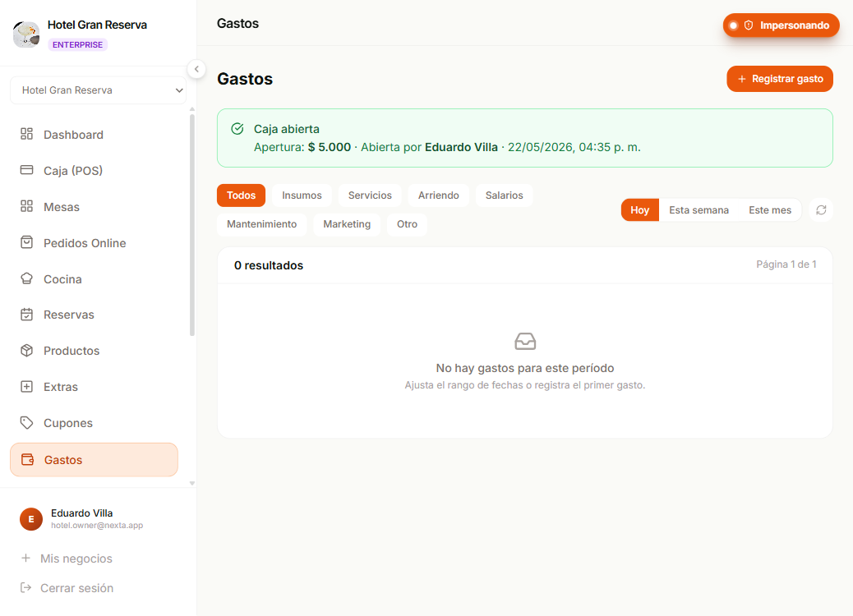Viewport: 853px width, 616px height.
Task: Click the sidebar scroll down arrow
Action: point(192,483)
